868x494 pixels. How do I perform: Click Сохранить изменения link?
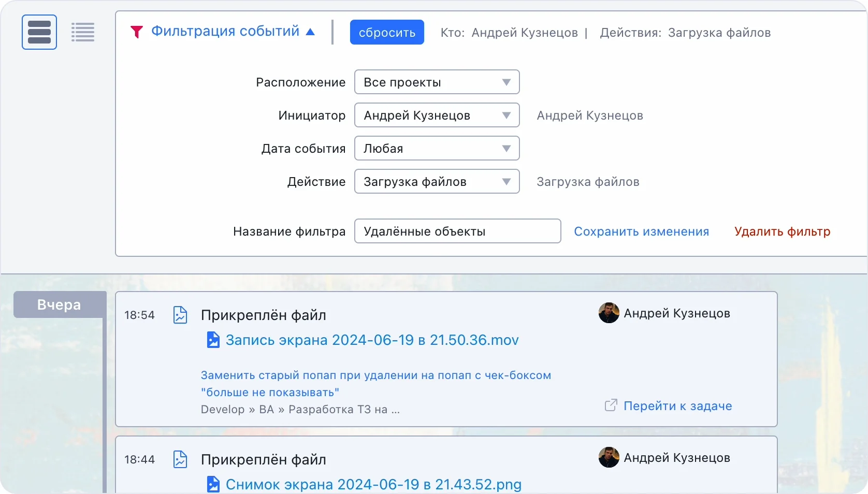point(641,231)
